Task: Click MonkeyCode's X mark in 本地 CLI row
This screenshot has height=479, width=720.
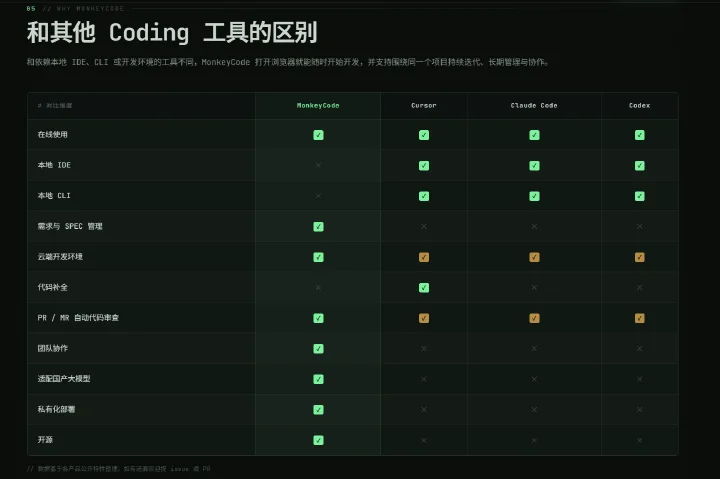Action: pos(318,196)
